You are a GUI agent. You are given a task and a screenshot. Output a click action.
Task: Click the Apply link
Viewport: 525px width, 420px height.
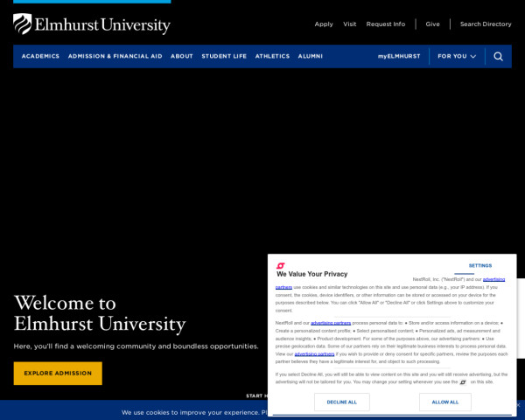pyautogui.click(x=324, y=24)
